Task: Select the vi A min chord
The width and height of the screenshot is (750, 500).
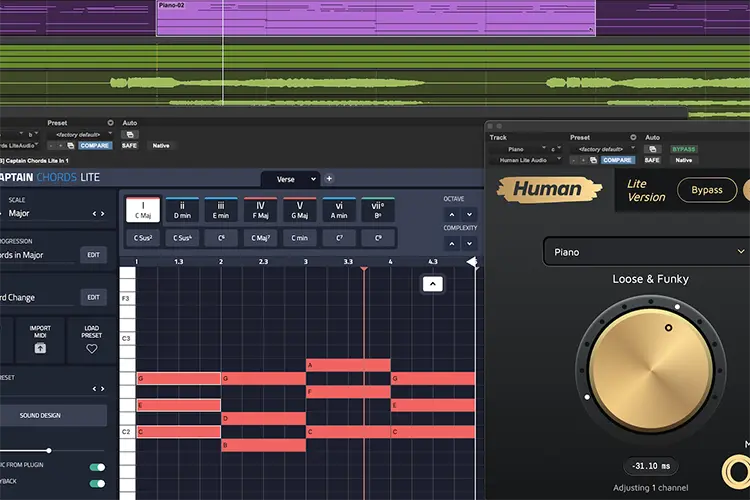Action: 339,210
